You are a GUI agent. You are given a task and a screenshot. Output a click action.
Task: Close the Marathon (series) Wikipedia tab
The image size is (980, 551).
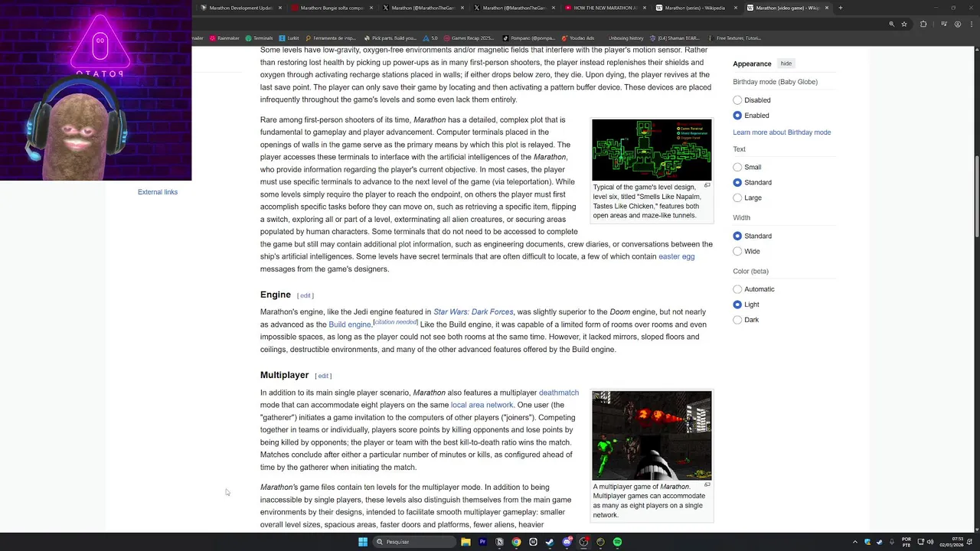click(x=736, y=8)
